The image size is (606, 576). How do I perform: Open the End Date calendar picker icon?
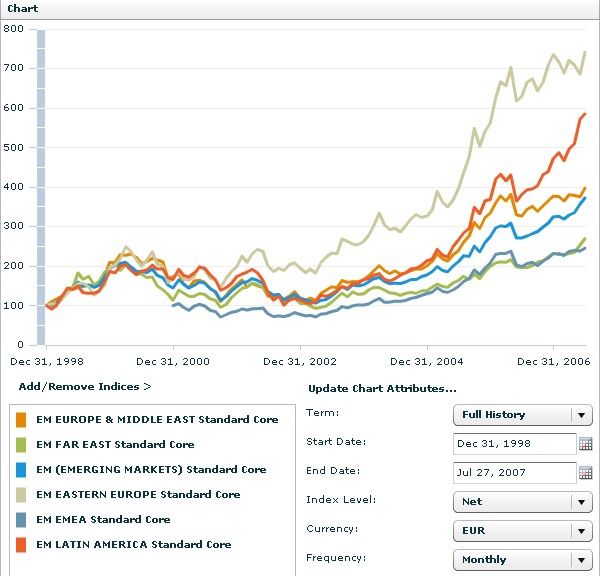point(586,472)
